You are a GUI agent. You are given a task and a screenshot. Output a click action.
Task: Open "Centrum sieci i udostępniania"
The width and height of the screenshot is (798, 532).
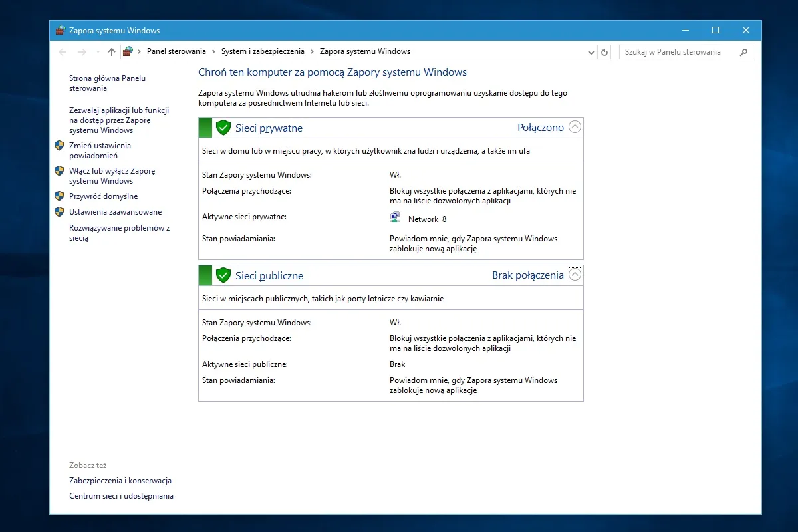[121, 495]
